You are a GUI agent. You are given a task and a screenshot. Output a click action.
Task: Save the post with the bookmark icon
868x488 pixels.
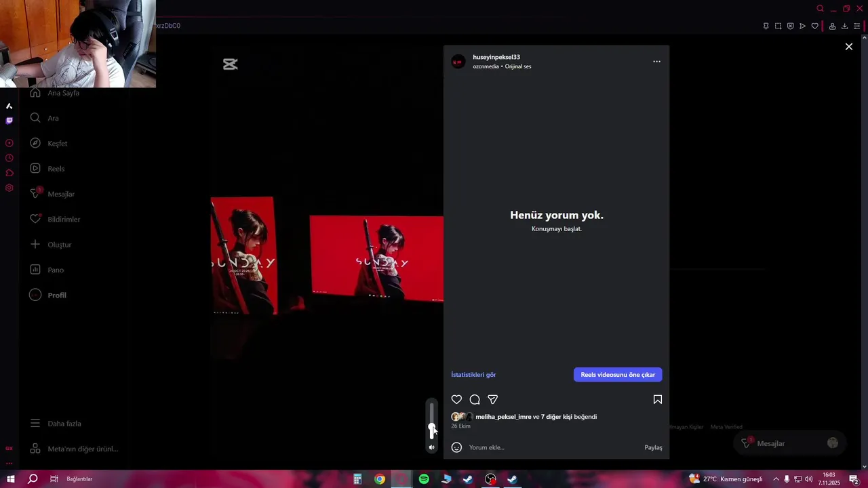coord(657,400)
